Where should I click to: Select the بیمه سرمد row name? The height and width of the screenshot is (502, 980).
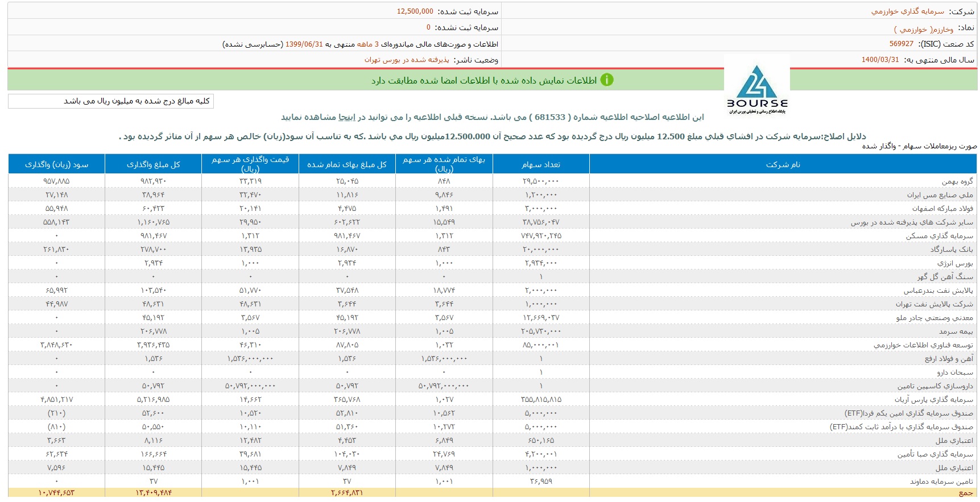(956, 331)
